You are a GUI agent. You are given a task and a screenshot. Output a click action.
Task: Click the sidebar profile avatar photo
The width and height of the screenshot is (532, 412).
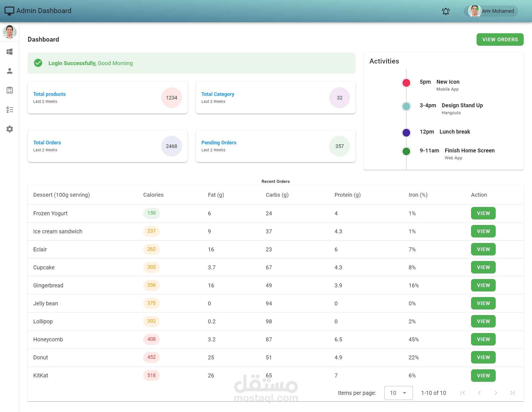10,32
